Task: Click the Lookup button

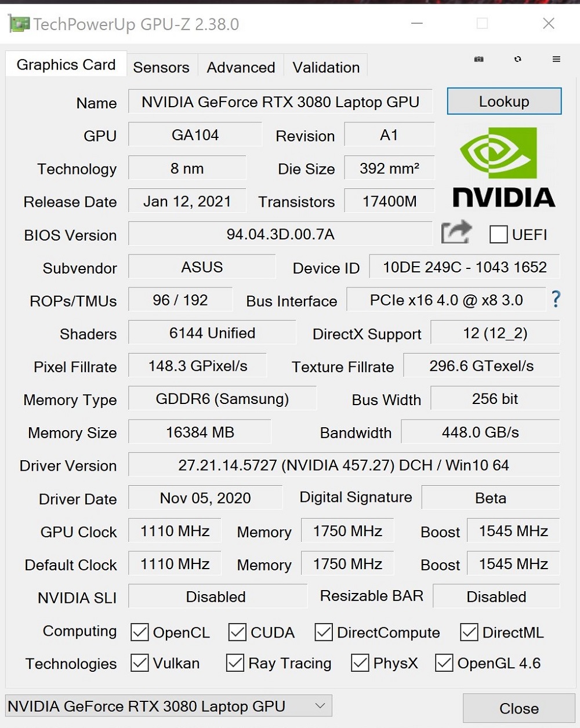Action: coord(504,101)
